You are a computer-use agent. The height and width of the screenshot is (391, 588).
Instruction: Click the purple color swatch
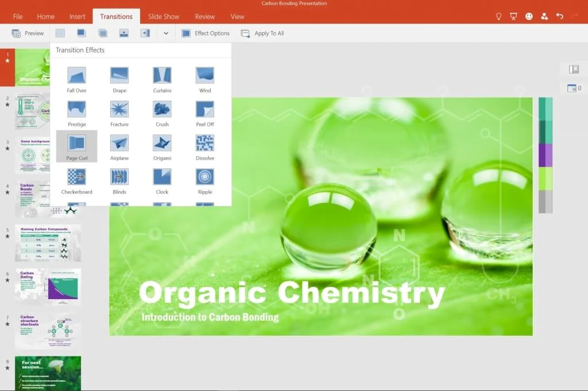pos(545,155)
